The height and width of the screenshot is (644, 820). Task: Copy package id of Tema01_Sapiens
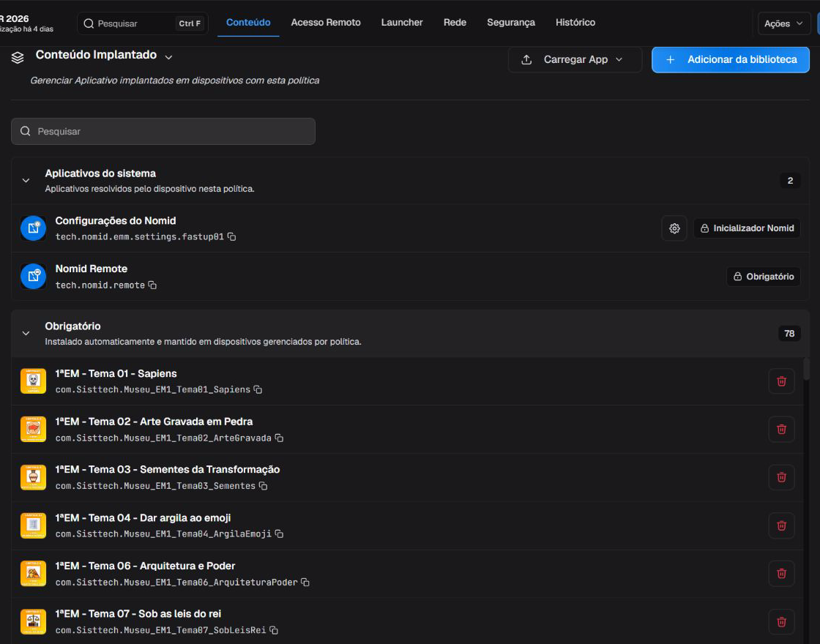click(x=258, y=389)
